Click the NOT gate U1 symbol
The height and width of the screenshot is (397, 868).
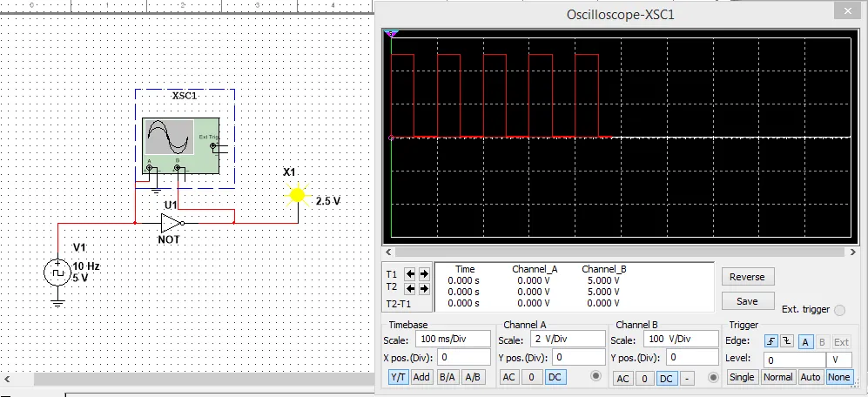[172, 222]
